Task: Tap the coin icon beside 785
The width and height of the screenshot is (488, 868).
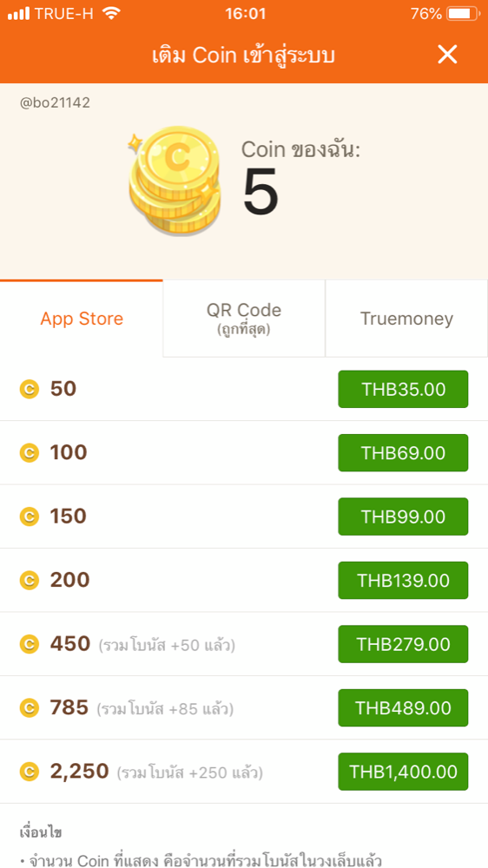Action: [x=30, y=708]
